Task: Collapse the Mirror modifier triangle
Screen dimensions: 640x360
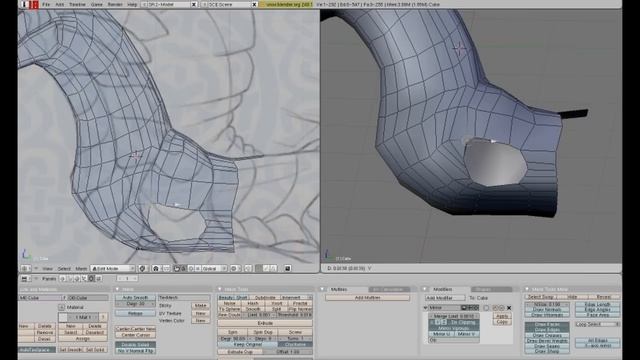Action: click(x=426, y=308)
